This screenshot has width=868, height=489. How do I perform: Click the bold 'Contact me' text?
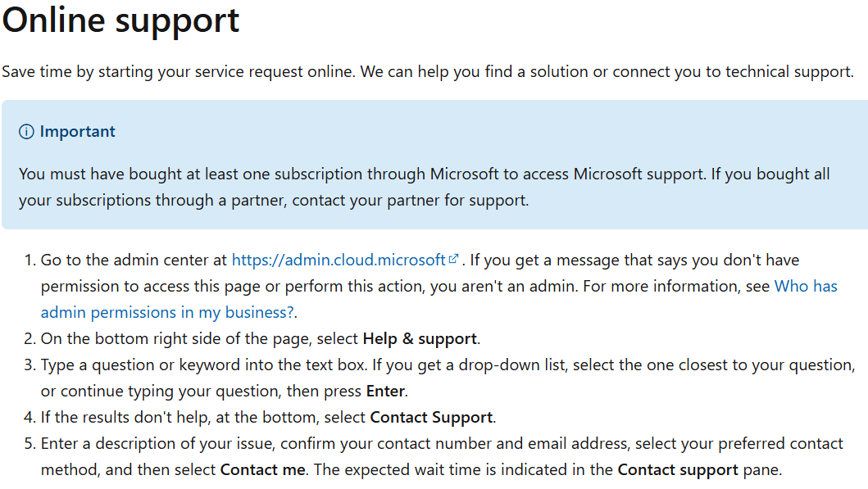click(x=262, y=469)
